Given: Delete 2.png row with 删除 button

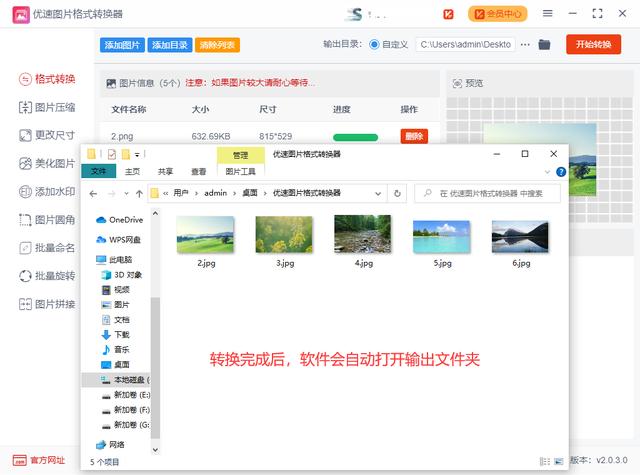Looking at the screenshot, I should point(414,136).
